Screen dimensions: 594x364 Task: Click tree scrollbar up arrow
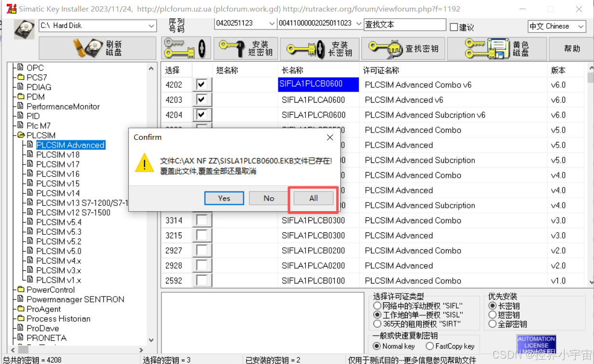click(x=151, y=68)
